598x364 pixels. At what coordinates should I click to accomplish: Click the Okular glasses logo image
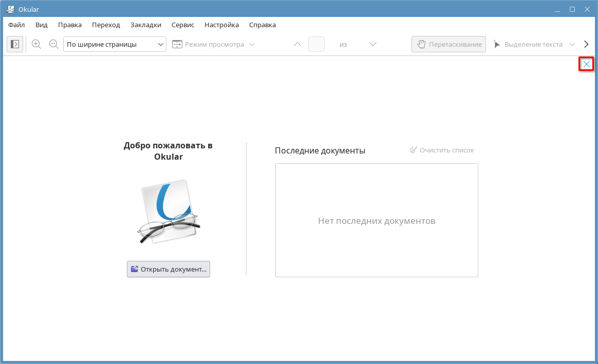[169, 212]
